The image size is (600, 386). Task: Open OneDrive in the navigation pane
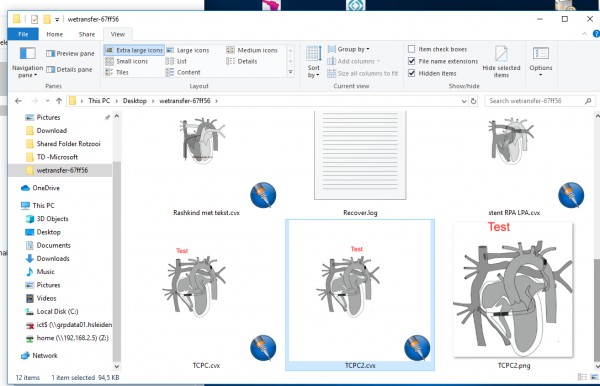46,188
